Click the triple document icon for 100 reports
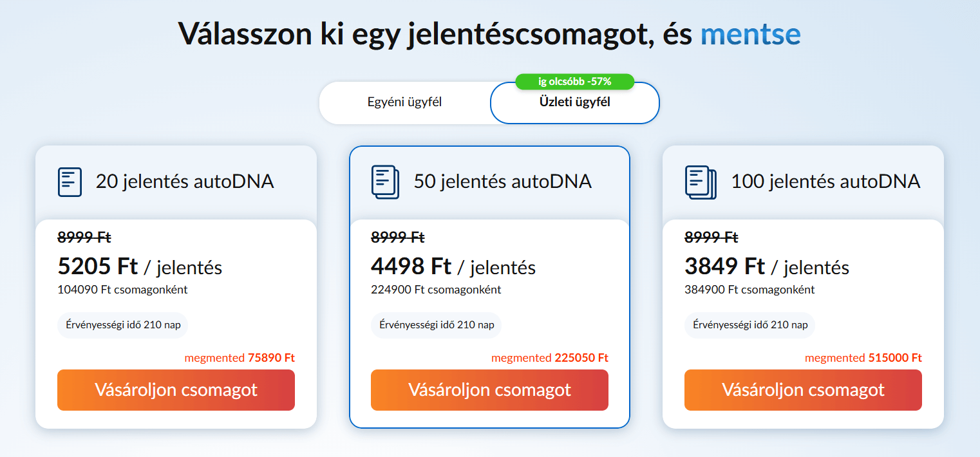980x457 pixels. [700, 182]
